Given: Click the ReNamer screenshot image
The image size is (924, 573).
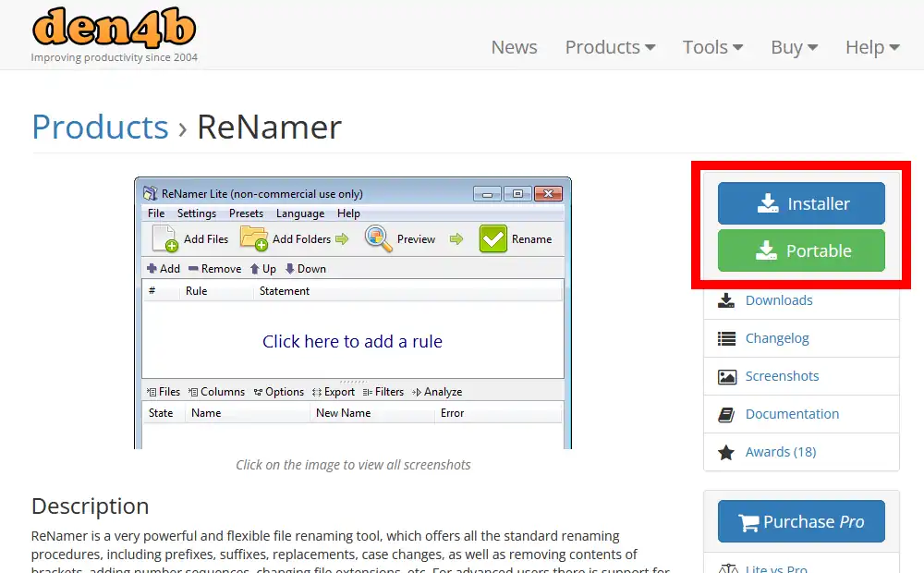Looking at the screenshot, I should tap(352, 314).
